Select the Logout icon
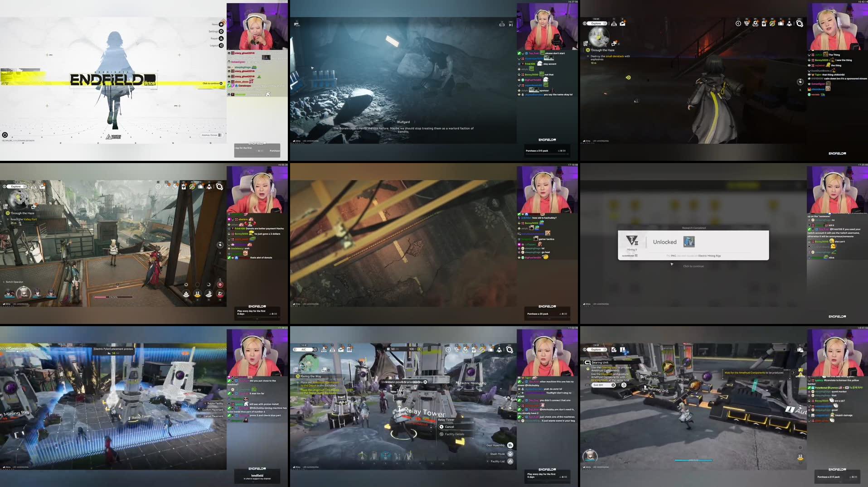This screenshot has width=868, height=487. coord(221,45)
